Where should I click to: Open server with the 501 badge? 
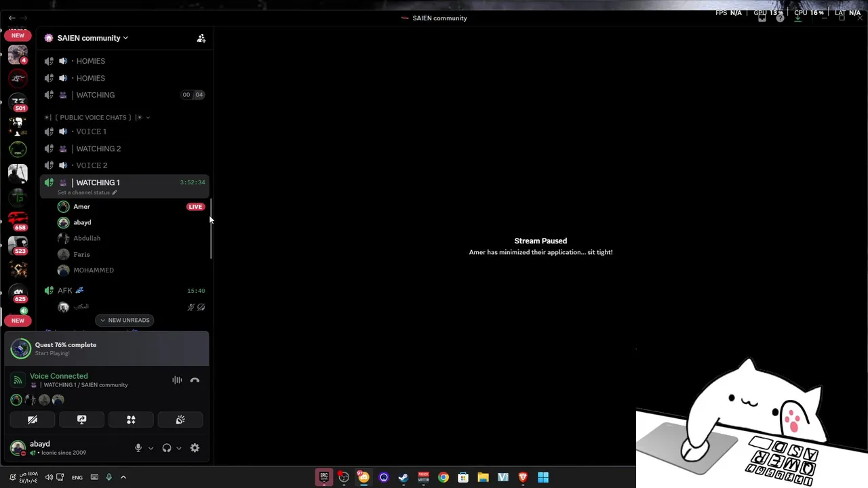tap(18, 102)
